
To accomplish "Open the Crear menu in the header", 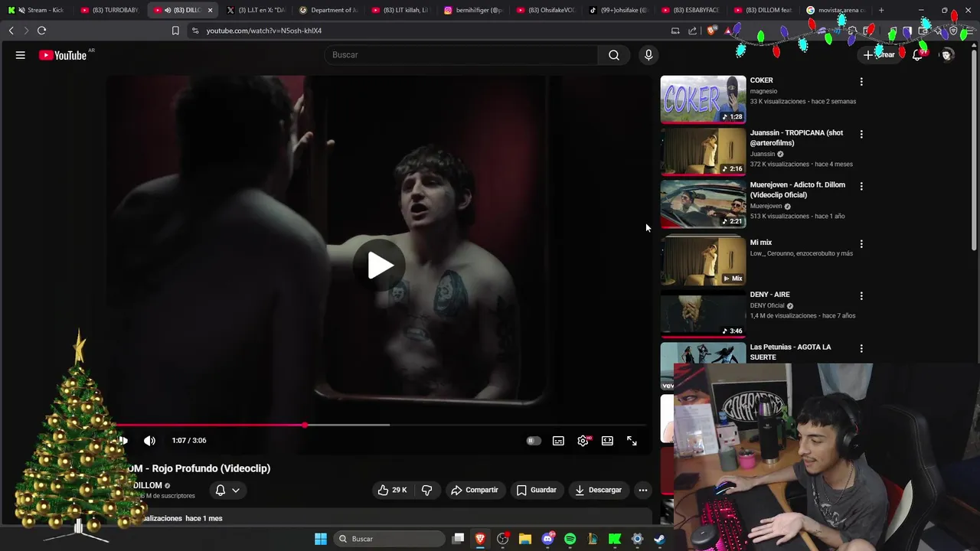I will pos(879,55).
